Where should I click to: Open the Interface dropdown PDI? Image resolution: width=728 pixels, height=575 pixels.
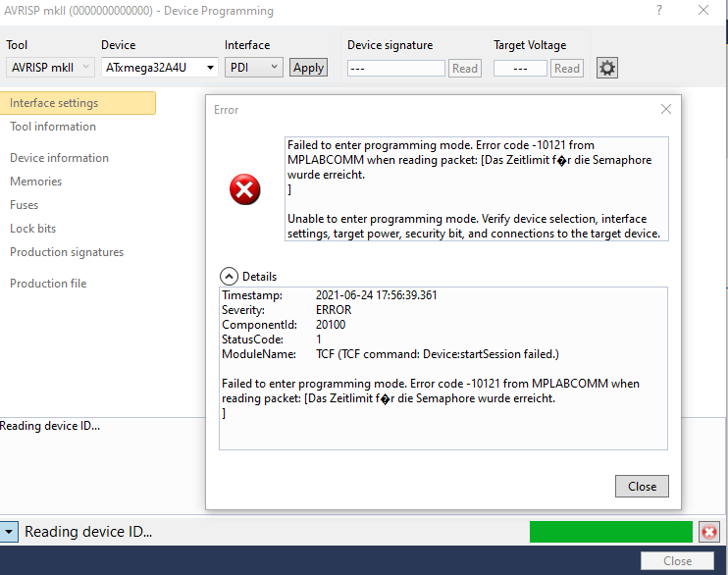pos(253,68)
